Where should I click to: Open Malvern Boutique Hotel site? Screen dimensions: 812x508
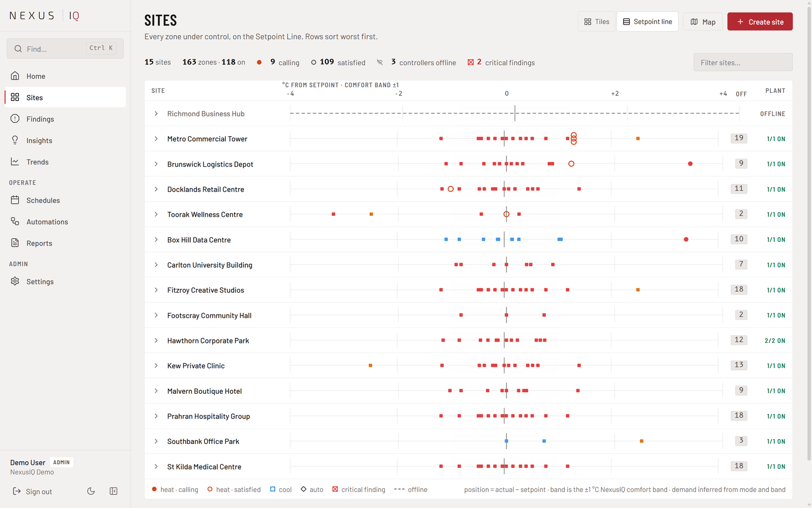205,391
